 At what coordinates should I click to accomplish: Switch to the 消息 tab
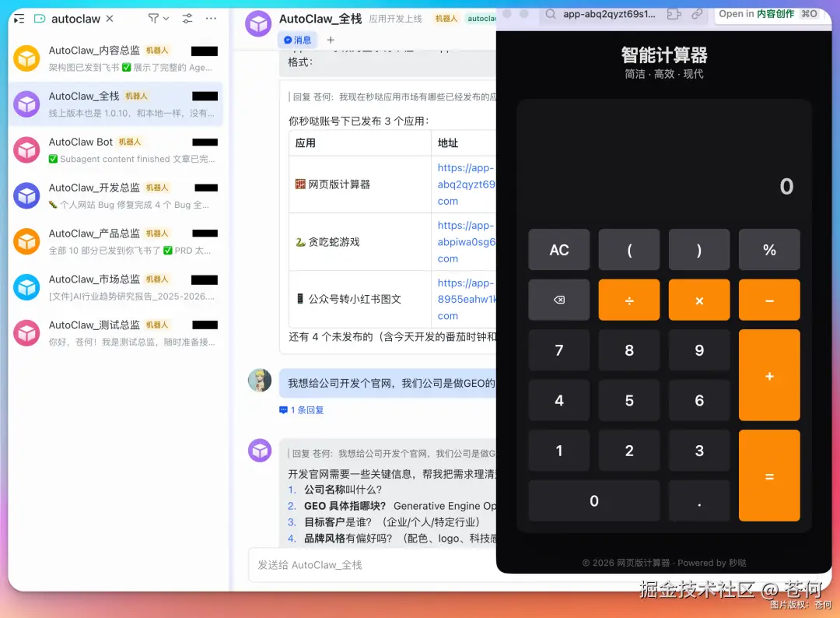(299, 38)
